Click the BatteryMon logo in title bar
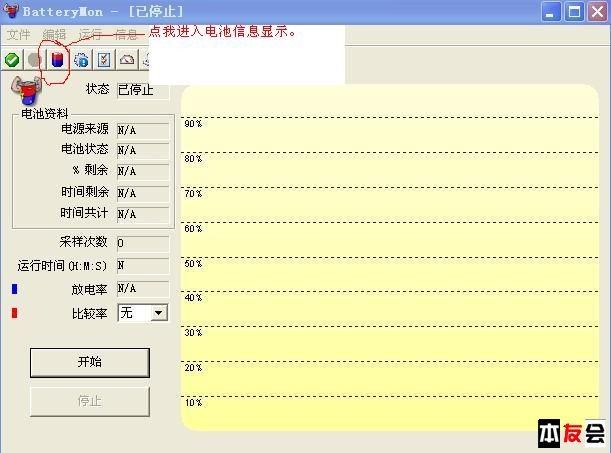The image size is (611, 453). click(x=11, y=12)
